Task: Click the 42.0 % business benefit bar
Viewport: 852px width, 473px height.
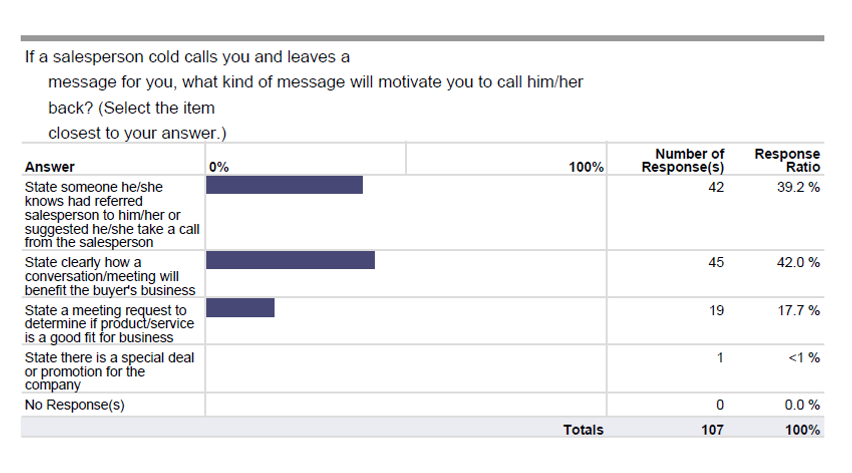Action: pyautogui.click(x=290, y=260)
